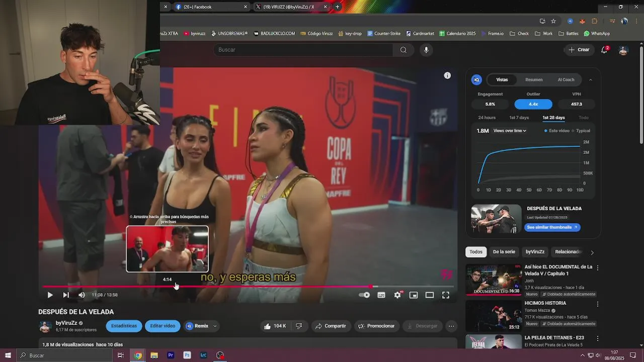The height and width of the screenshot is (362, 644).
Task: Like the video with 104 K likes
Action: (x=275, y=326)
